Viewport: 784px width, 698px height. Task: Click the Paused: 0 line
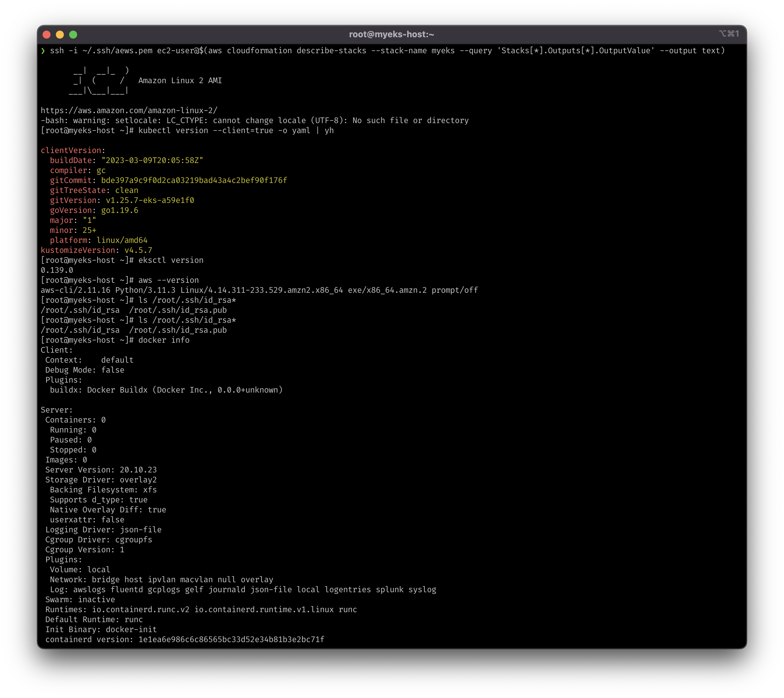coord(71,440)
